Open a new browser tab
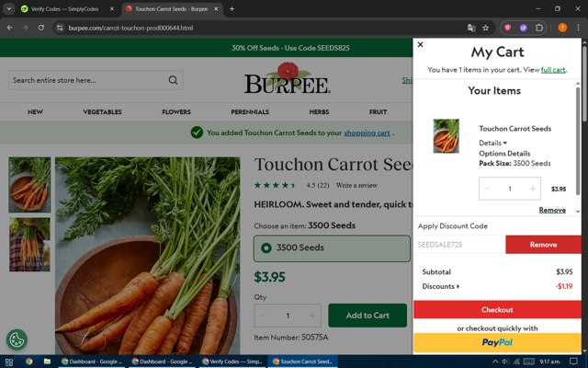Image resolution: width=588 pixels, height=368 pixels. (x=232, y=8)
